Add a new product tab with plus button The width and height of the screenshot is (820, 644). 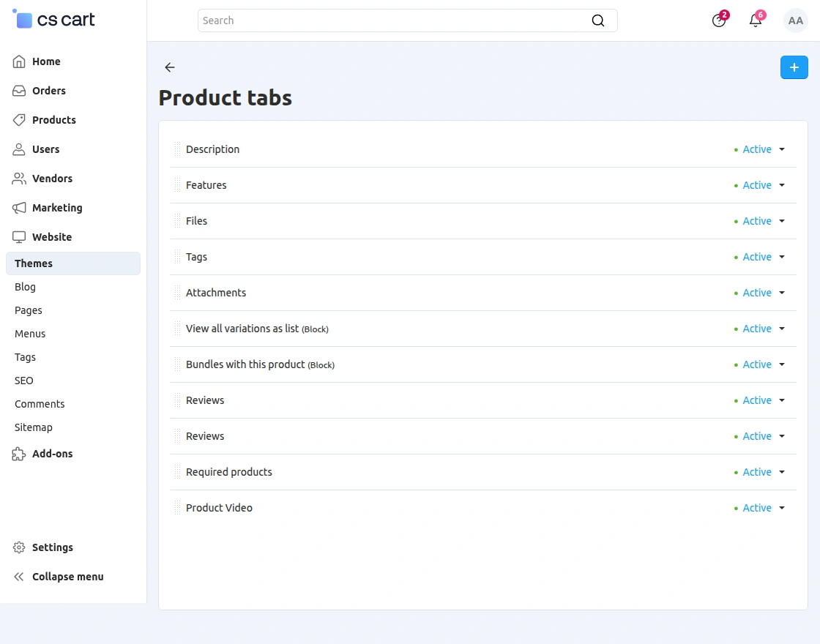(x=794, y=67)
